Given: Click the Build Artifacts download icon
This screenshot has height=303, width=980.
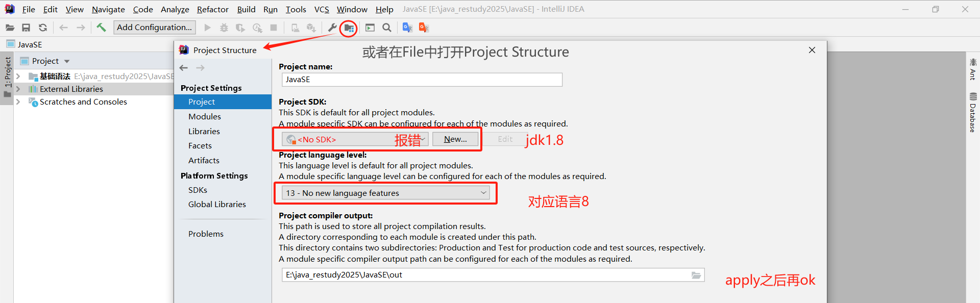Looking at the screenshot, I should pos(311,28).
